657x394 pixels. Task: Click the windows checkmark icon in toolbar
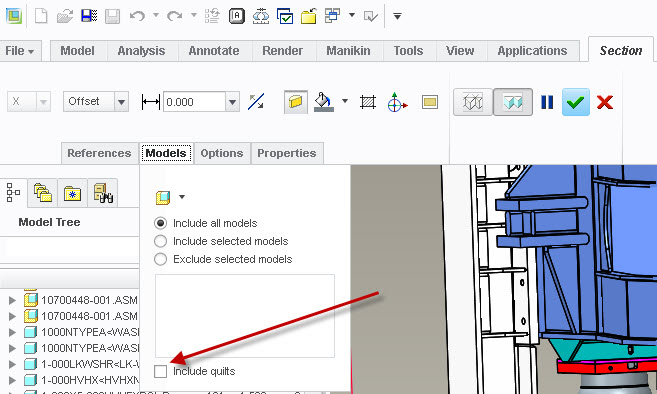tap(285, 16)
